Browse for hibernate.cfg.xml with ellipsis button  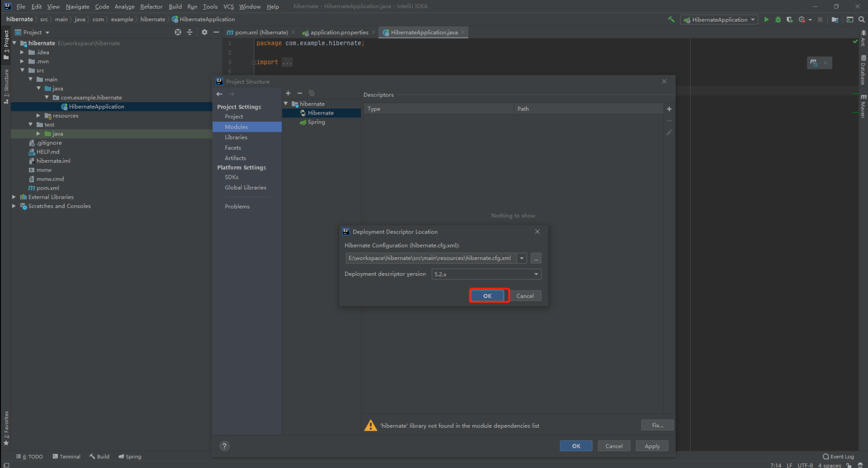tap(535, 258)
